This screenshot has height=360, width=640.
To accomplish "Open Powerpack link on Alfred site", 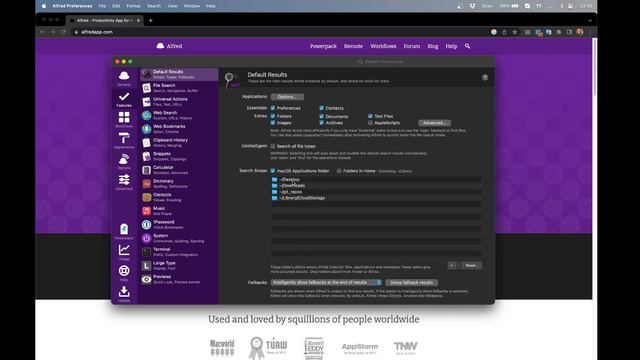I will point(323,47).
